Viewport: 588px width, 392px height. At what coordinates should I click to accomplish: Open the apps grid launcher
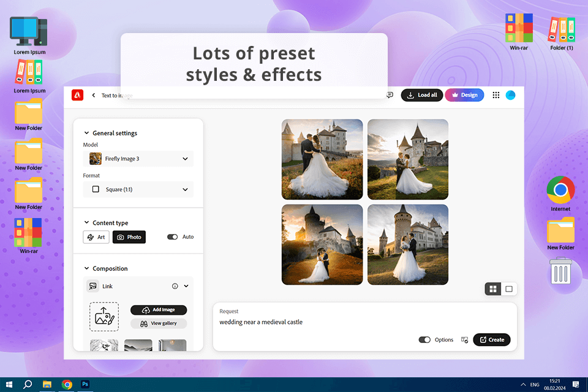(x=496, y=95)
